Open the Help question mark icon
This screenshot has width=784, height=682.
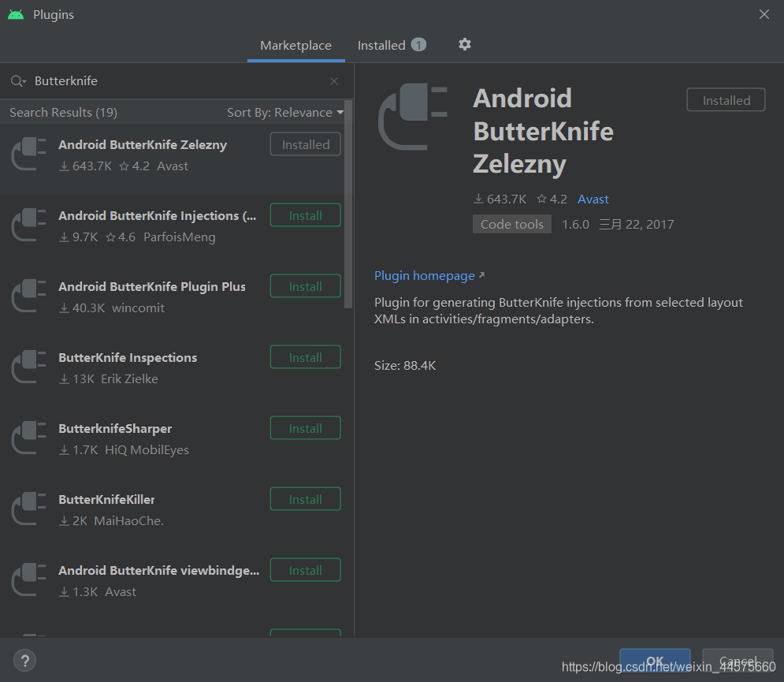click(x=24, y=660)
